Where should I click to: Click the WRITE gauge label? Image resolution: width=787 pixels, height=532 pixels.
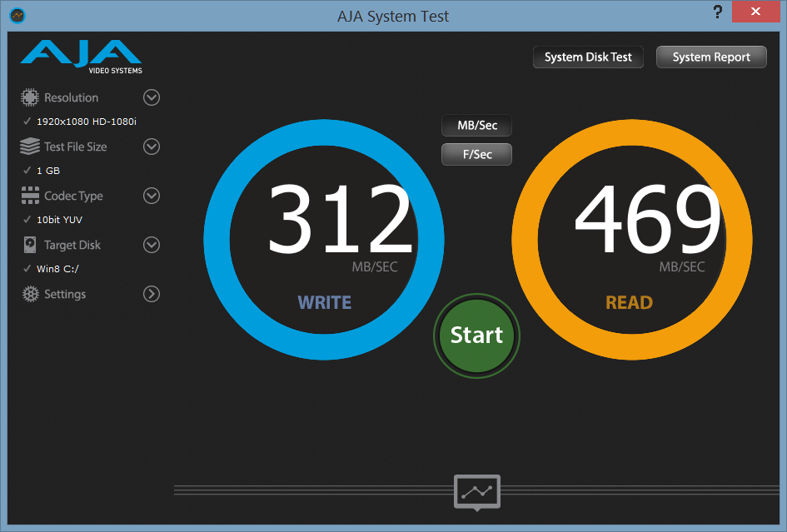(x=325, y=303)
